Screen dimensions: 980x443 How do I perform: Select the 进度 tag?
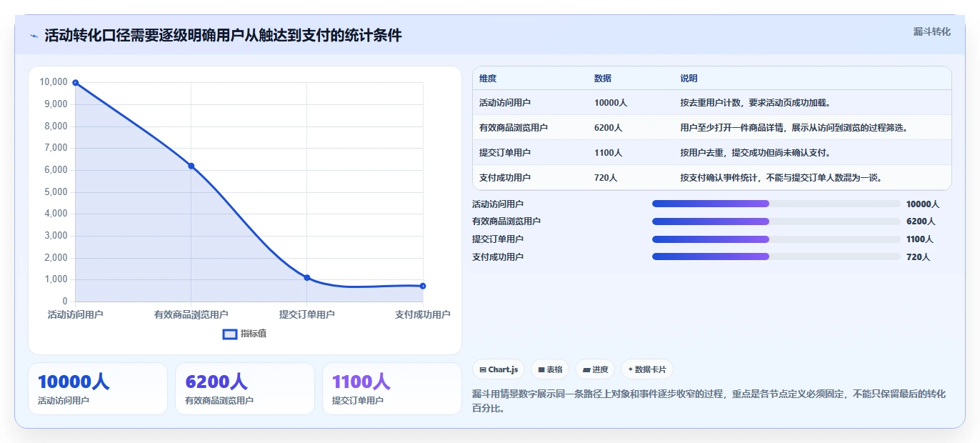click(595, 369)
